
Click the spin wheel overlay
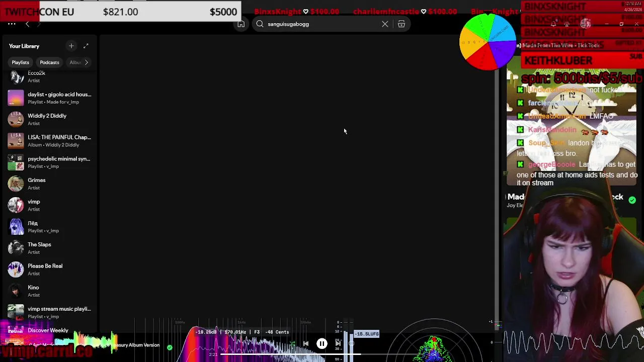tap(488, 42)
